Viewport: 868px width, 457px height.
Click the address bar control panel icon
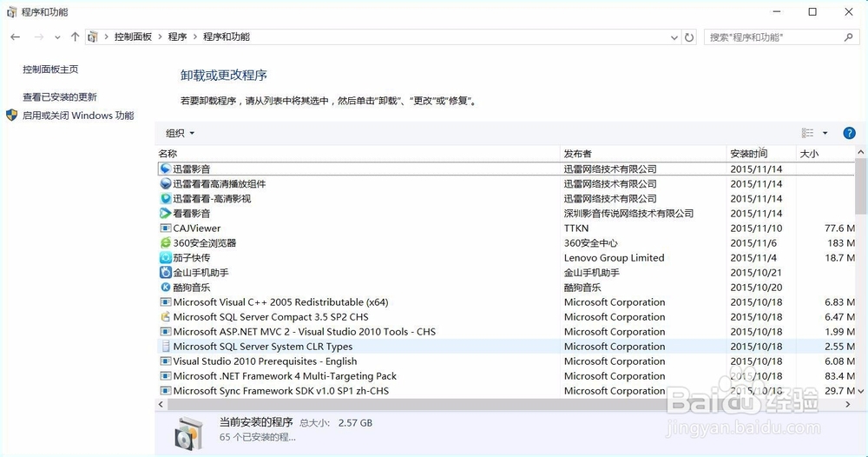[x=93, y=37]
